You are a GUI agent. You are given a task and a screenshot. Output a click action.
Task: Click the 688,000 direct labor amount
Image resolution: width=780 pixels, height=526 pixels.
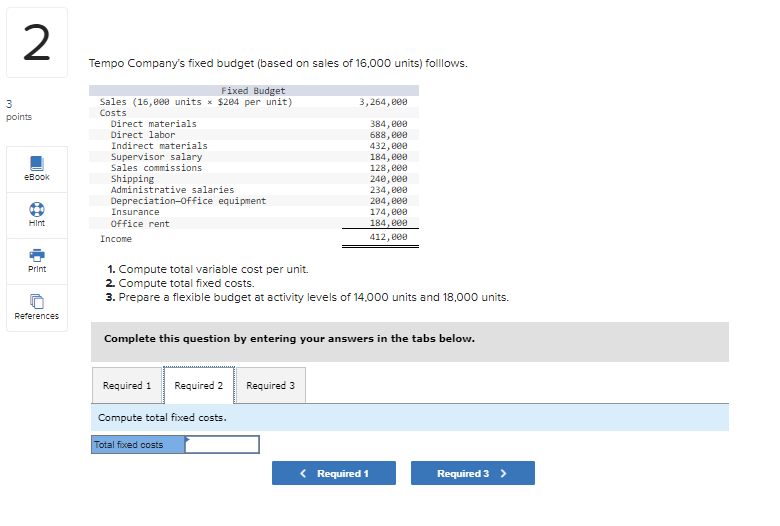[x=389, y=135]
